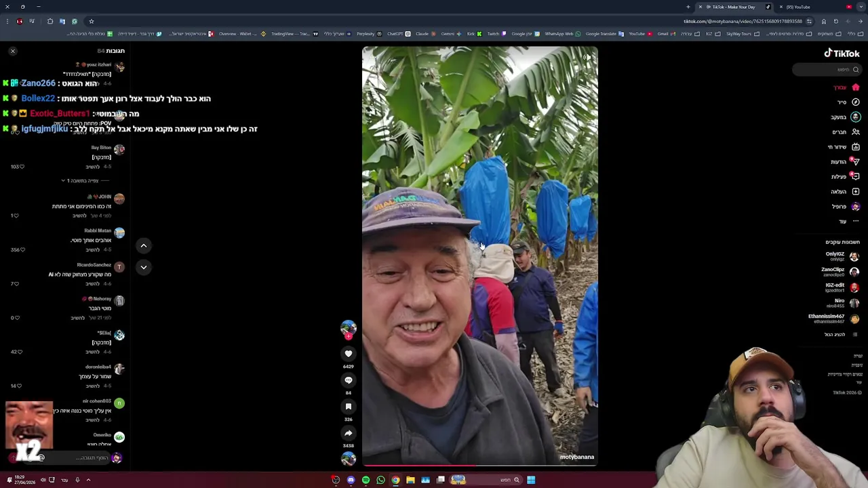868x488 pixels.
Task: Open the LIVE item in TikTok sidebar
Action: 844,147
